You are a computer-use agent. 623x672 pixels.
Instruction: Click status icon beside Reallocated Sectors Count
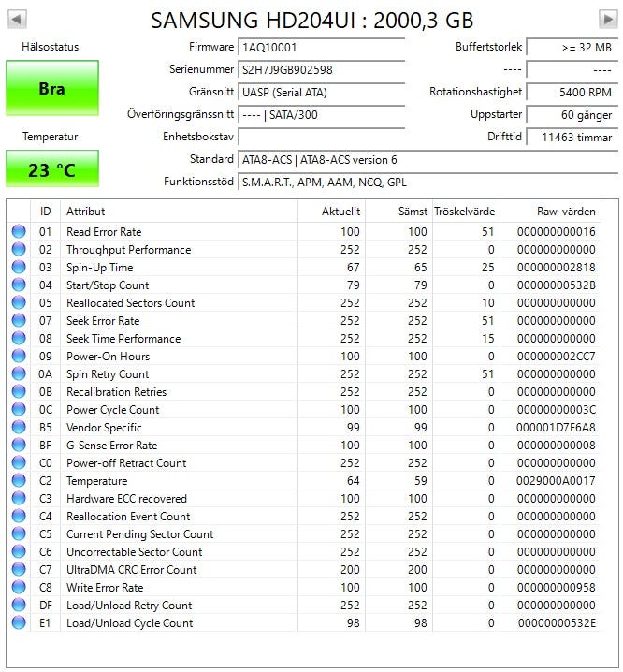(19, 303)
